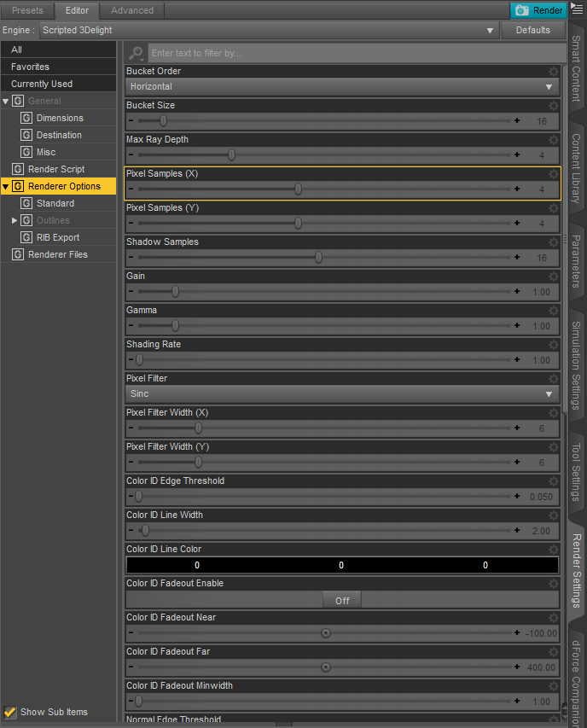
Task: Open gear options for Color ID Line Color
Action: pyautogui.click(x=553, y=550)
